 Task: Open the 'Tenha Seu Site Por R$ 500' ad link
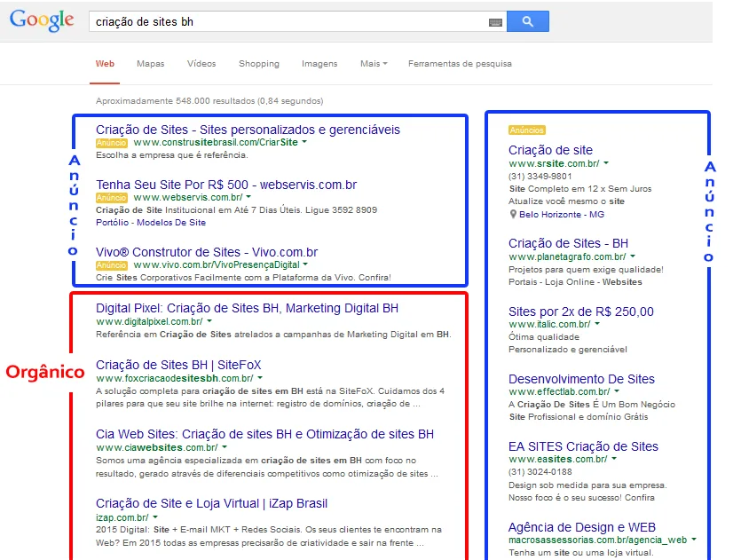coord(225,185)
